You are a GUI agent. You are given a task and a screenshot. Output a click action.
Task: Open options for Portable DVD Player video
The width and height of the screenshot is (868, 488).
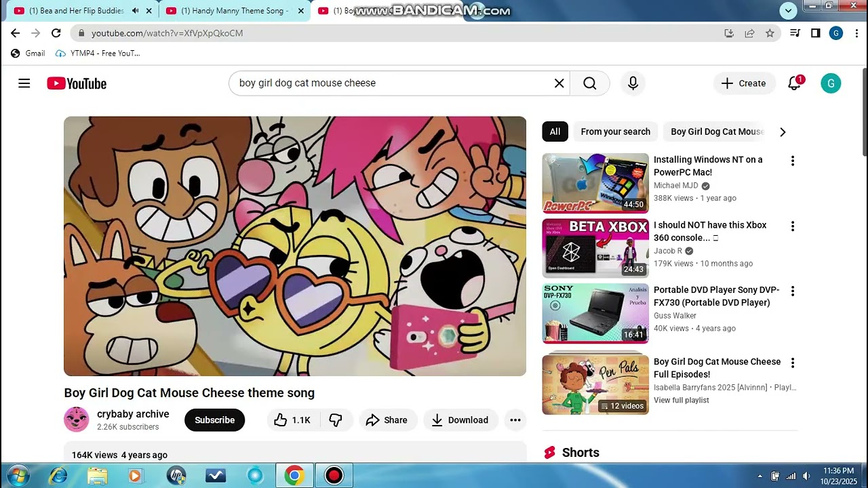[x=792, y=291]
